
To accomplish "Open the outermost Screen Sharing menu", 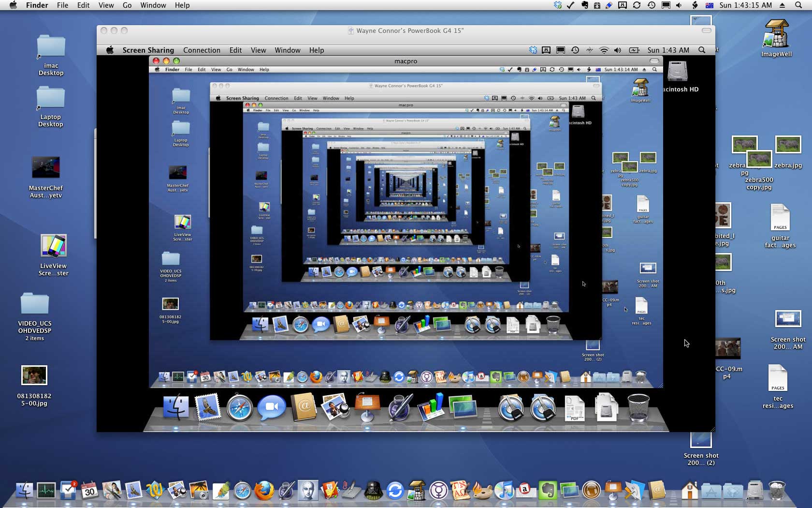I will tap(148, 50).
